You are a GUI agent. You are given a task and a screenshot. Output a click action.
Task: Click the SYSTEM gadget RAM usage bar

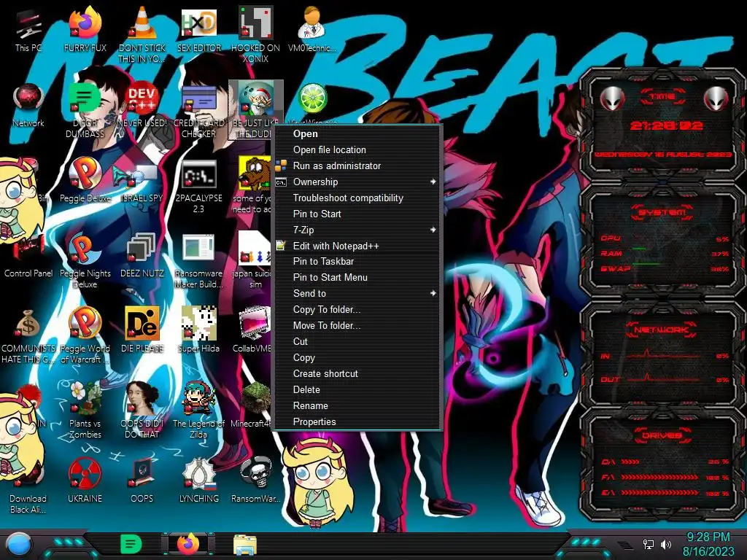tap(639, 249)
